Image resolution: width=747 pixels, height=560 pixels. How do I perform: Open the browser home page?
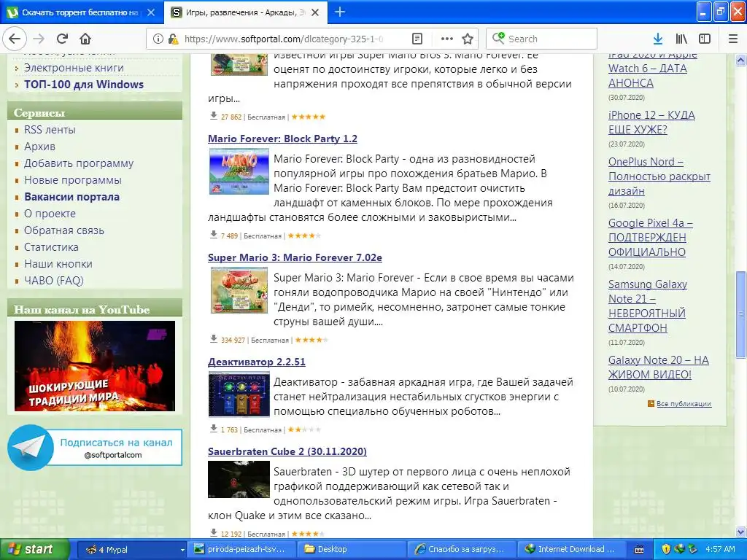85,39
